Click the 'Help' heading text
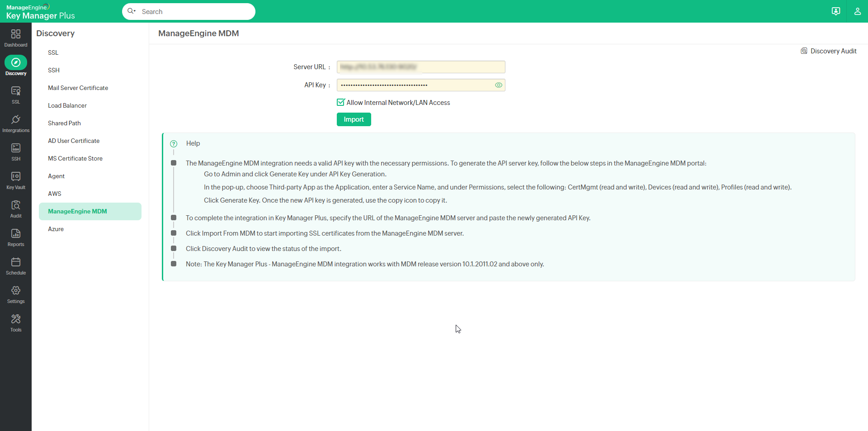 pyautogui.click(x=193, y=143)
